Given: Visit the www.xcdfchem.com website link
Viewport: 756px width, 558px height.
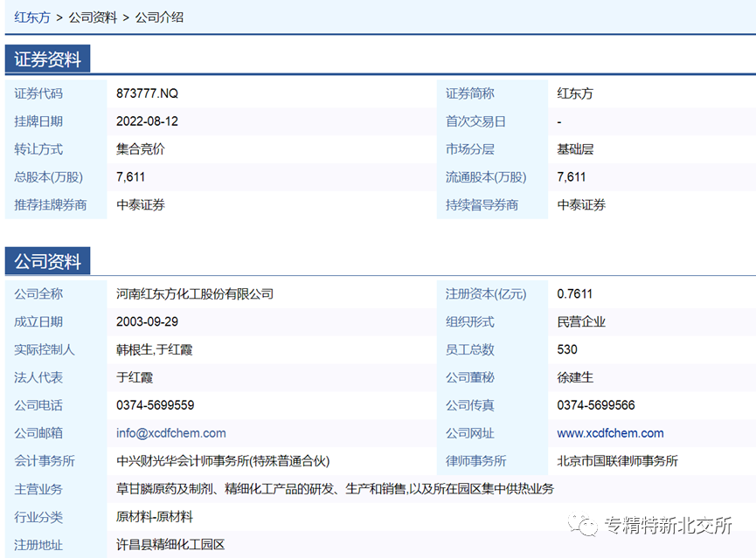Looking at the screenshot, I should tap(610, 433).
